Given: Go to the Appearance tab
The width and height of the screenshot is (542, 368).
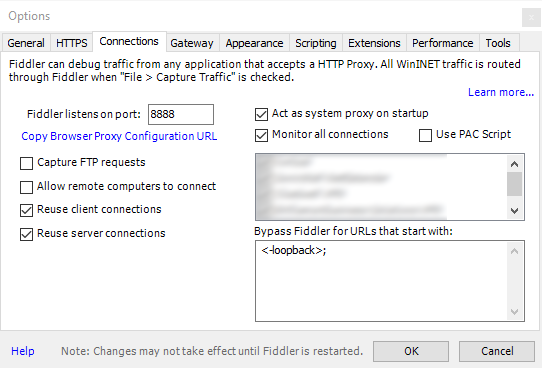Looking at the screenshot, I should (254, 43).
